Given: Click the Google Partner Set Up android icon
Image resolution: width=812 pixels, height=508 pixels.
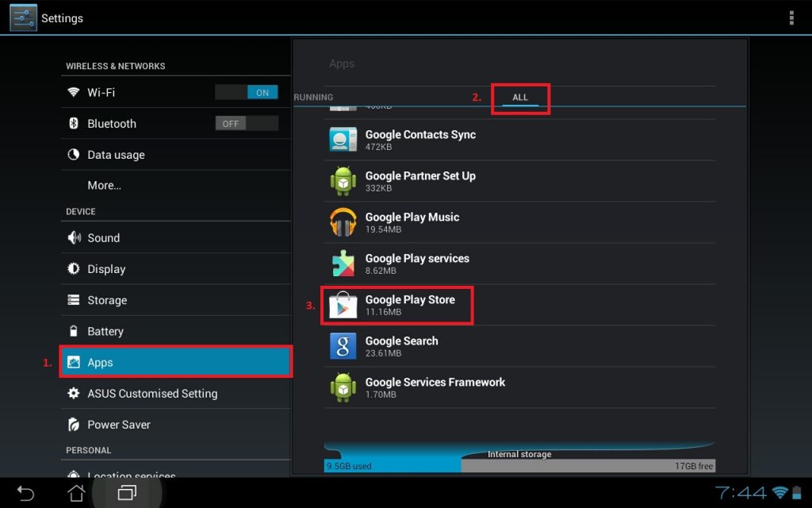Looking at the screenshot, I should (343, 181).
